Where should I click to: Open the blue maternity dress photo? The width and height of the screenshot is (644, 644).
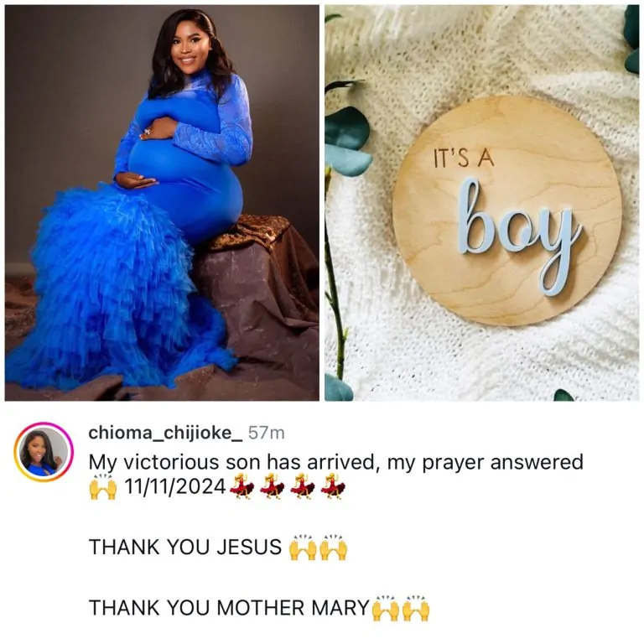pos(162,203)
